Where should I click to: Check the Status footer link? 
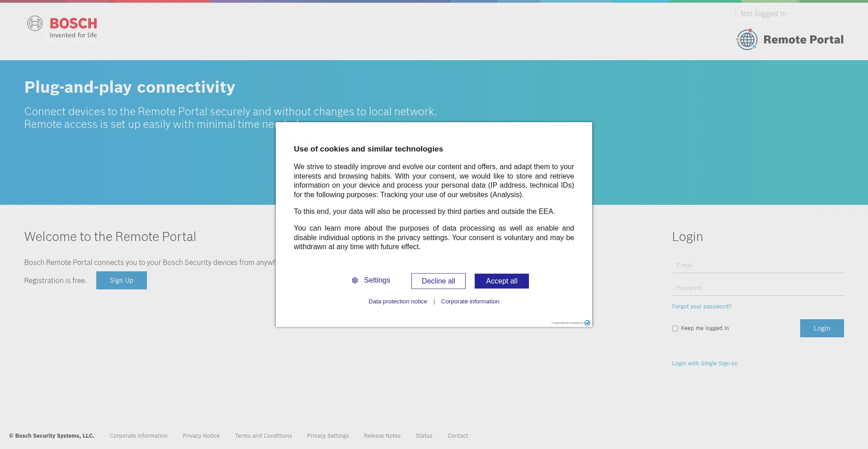pyautogui.click(x=424, y=436)
